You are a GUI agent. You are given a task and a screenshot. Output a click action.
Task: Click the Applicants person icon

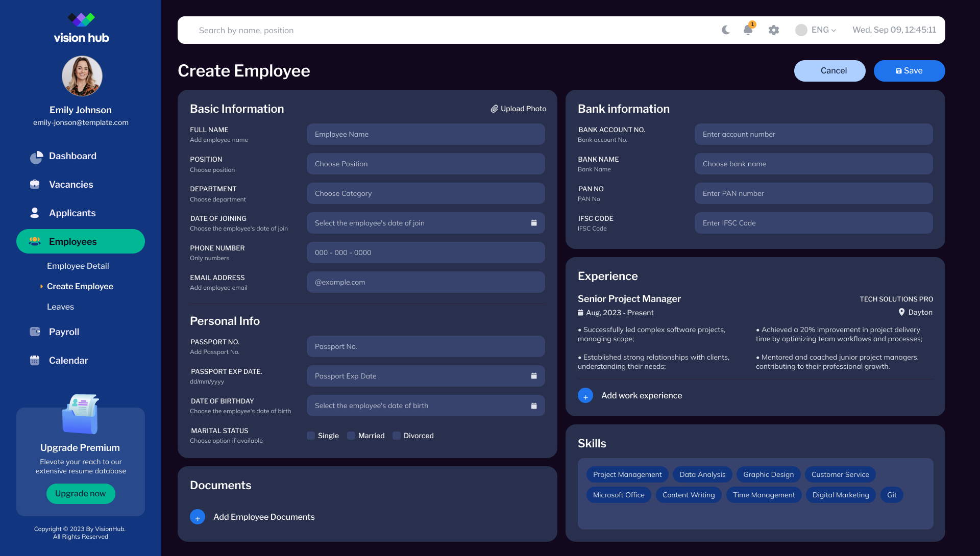point(35,213)
